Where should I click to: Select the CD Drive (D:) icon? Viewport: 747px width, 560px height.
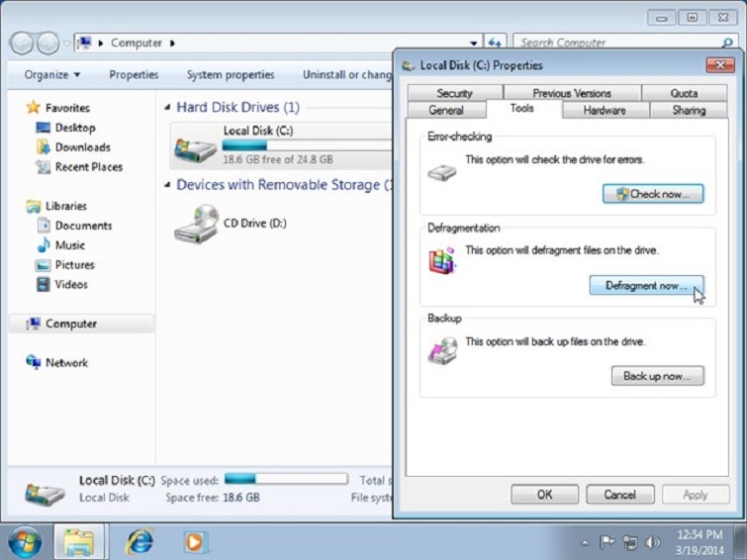tap(195, 225)
